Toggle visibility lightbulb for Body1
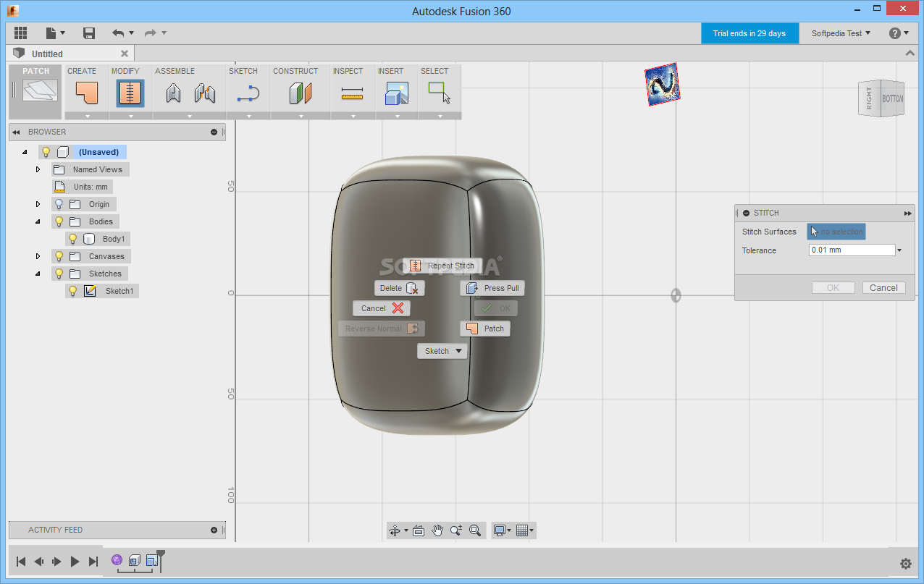Image resolution: width=924 pixels, height=584 pixels. [72, 239]
